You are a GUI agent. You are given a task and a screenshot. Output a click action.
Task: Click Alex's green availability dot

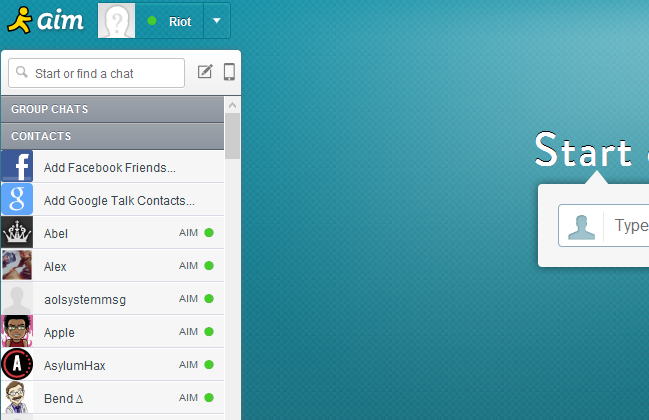(209, 266)
